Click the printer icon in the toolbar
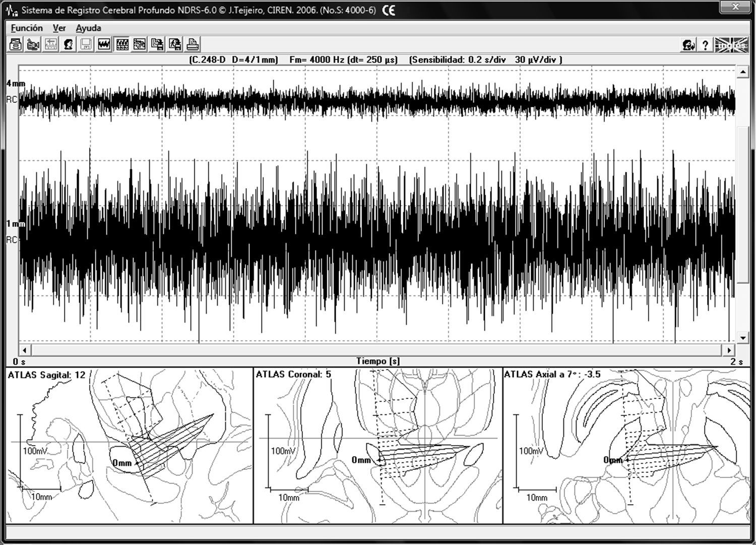This screenshot has width=756, height=545. (193, 45)
